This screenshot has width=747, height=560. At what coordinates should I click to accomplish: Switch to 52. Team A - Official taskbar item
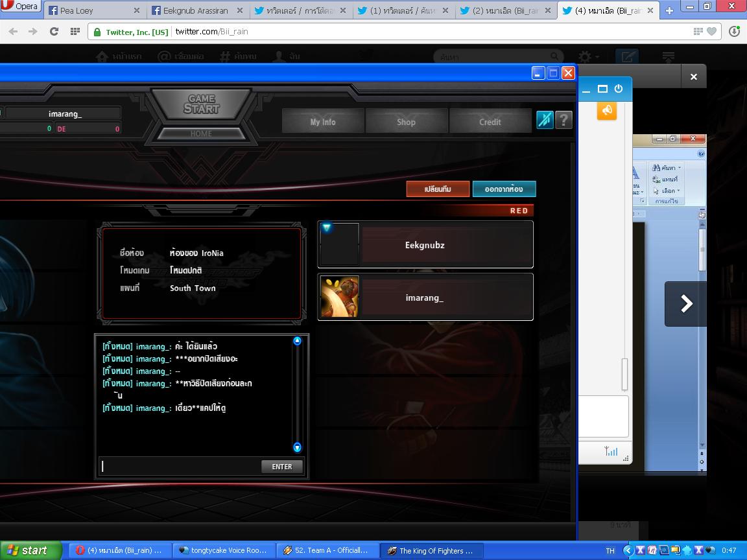point(327,550)
